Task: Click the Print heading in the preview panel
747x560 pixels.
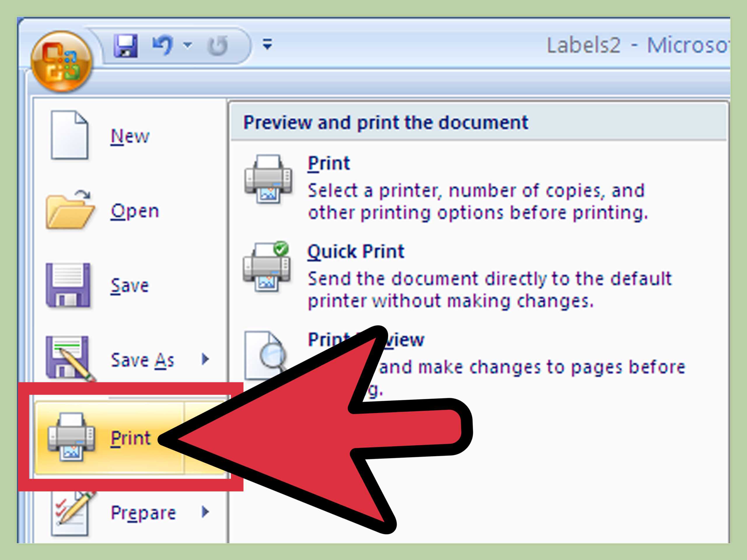Action: [x=329, y=164]
